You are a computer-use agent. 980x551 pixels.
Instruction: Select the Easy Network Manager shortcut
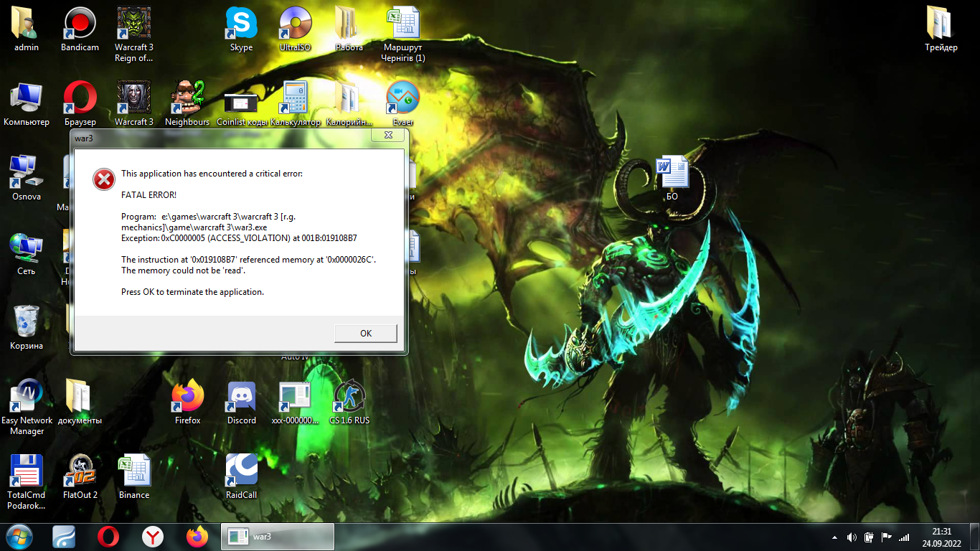pos(27,408)
